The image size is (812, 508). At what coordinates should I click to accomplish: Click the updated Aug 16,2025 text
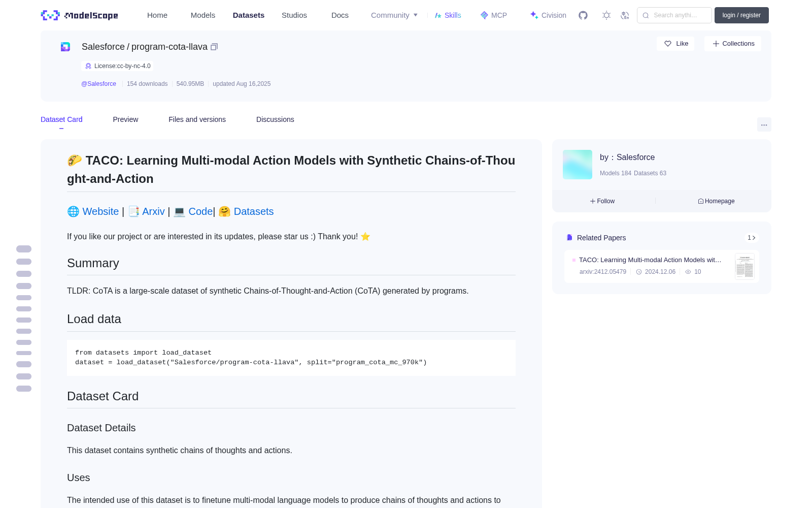[x=242, y=84]
